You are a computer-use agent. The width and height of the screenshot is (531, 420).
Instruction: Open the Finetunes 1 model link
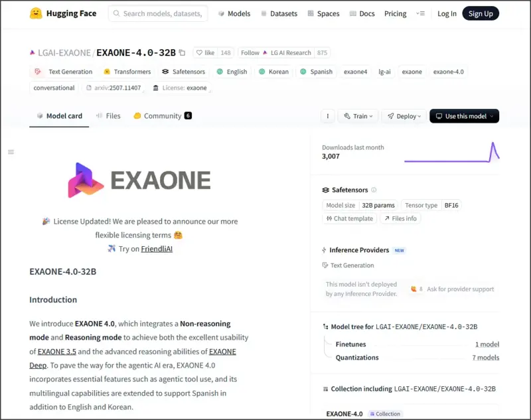pyautogui.click(x=487, y=344)
